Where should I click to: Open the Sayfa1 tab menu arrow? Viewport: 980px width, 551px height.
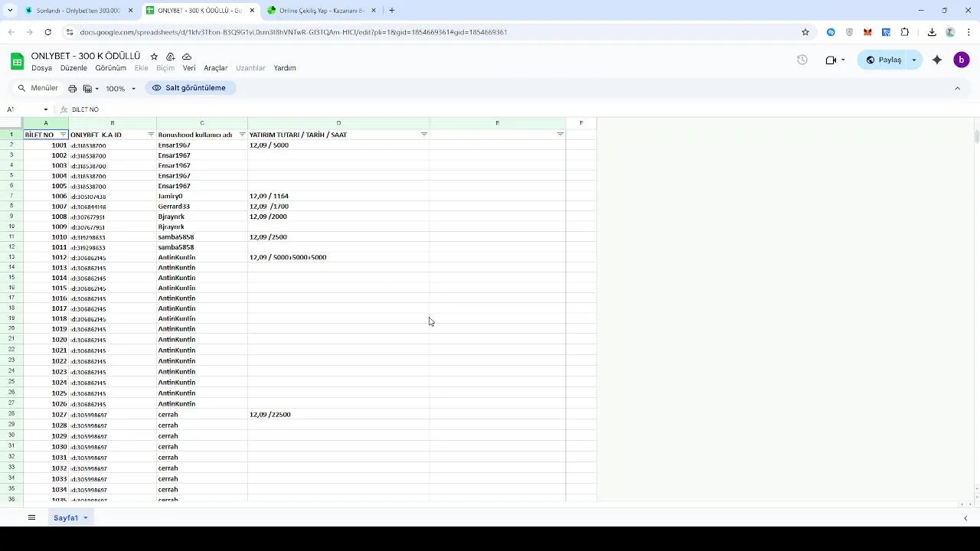tap(86, 518)
